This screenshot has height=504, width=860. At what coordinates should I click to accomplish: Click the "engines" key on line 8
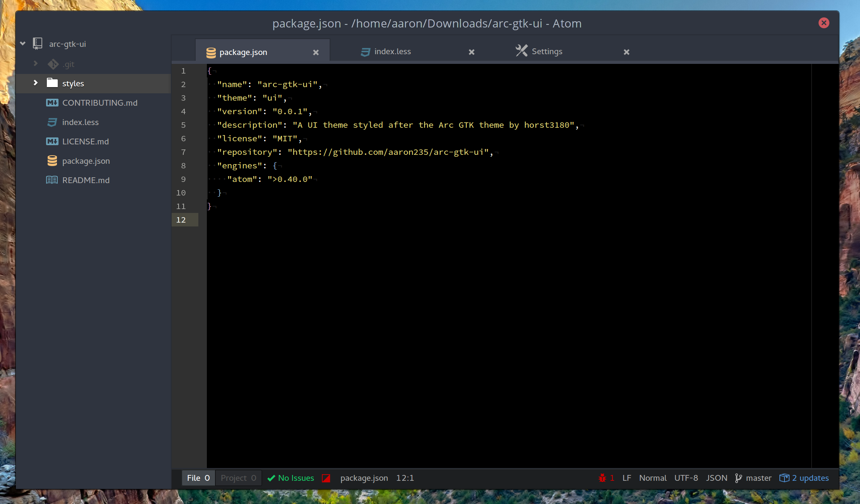point(239,166)
